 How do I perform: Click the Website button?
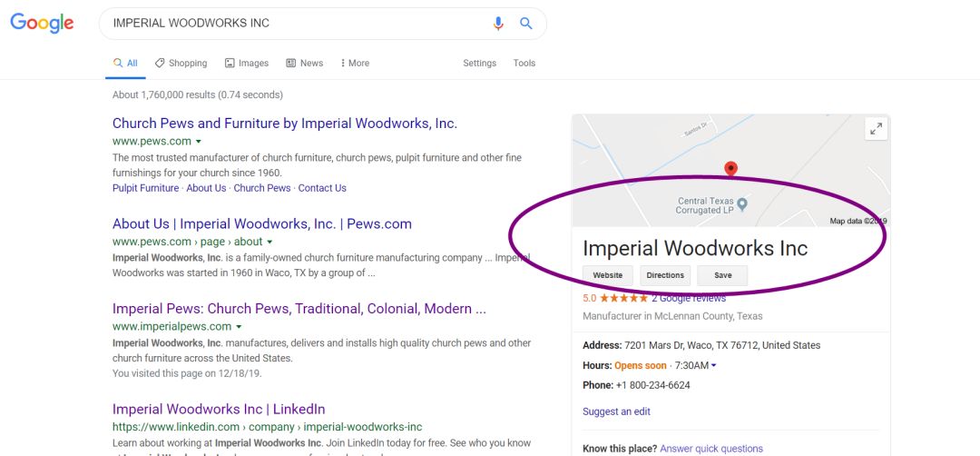click(608, 275)
